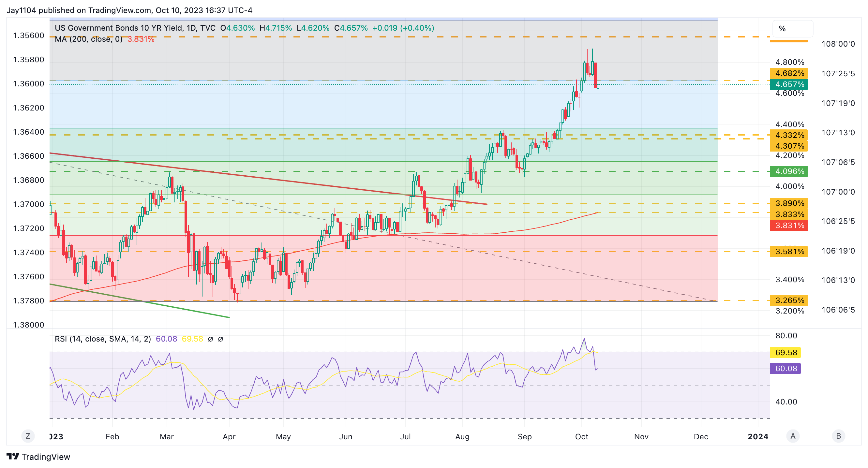Image resolution: width=868 pixels, height=468 pixels.
Task: Click the 3.400% tick on percent scale
Action: [x=790, y=280]
